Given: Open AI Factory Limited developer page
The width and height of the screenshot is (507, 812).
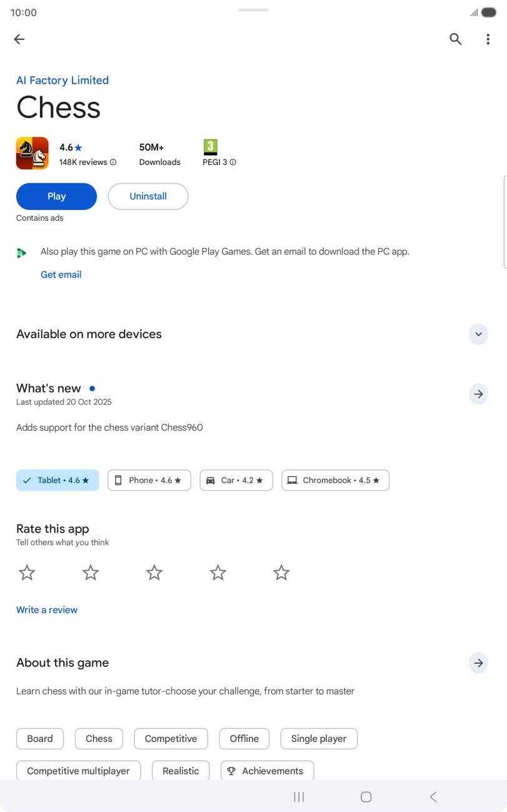Looking at the screenshot, I should coord(63,80).
